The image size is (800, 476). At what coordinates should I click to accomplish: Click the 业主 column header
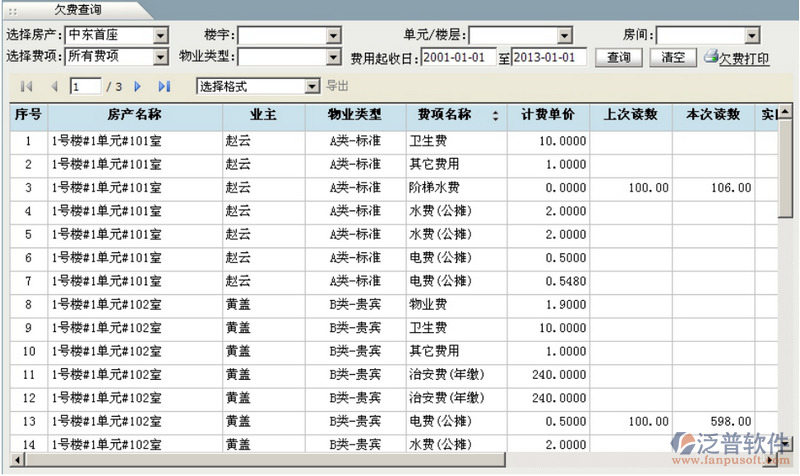pos(264,115)
